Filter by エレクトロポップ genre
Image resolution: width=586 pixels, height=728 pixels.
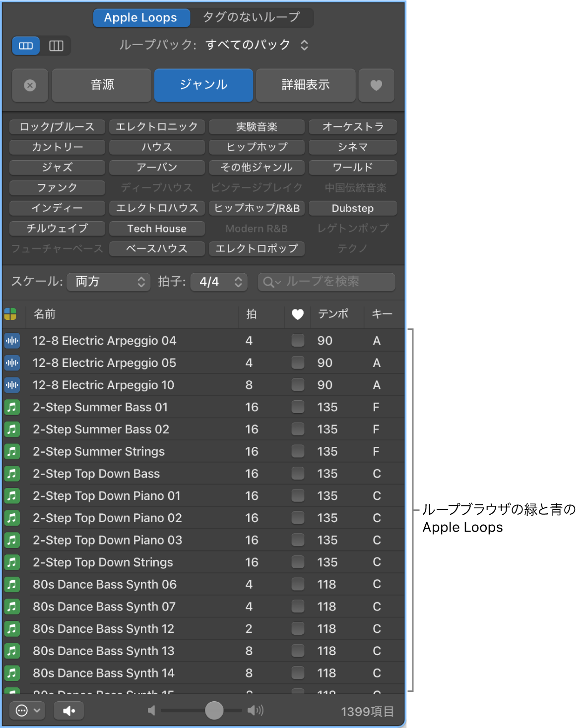(x=257, y=249)
